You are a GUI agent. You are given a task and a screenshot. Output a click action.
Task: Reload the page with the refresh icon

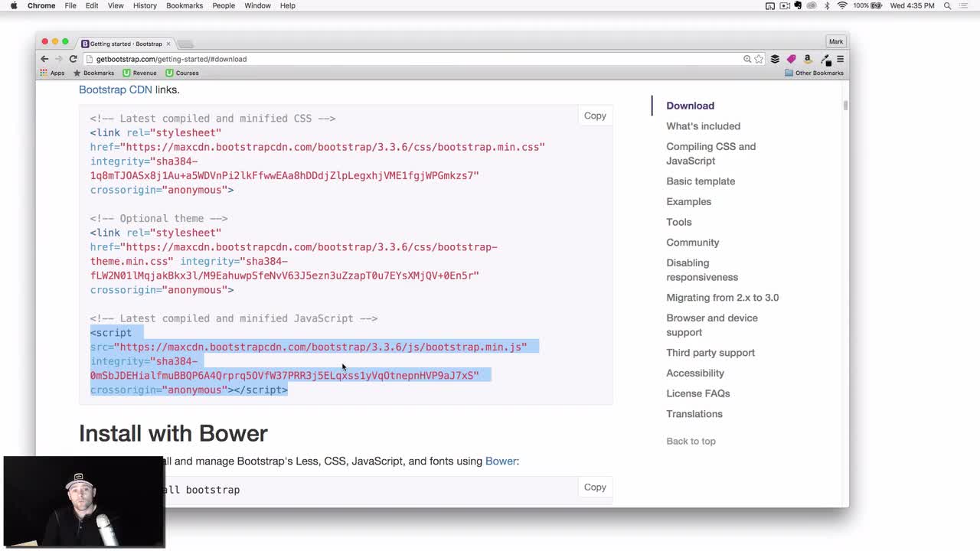click(x=73, y=59)
